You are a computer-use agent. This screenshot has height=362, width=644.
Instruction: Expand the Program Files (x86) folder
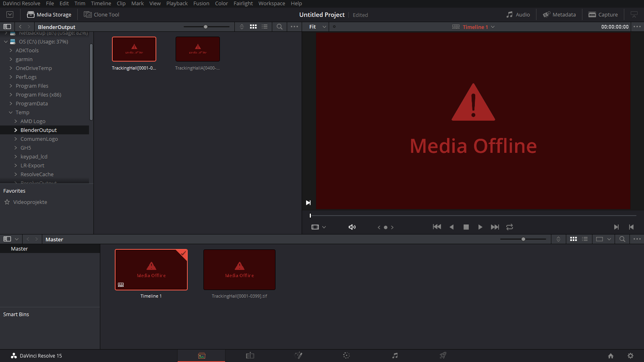tap(11, 95)
